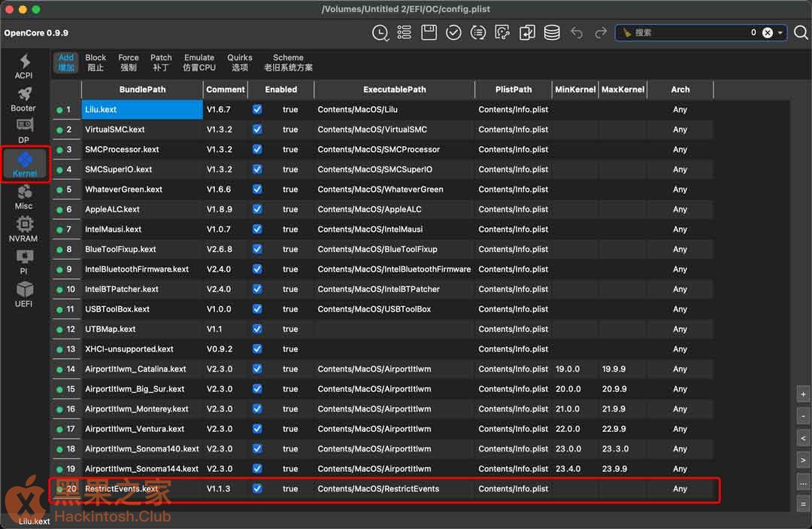Open the Block tab
The height and width of the screenshot is (529, 812).
(95, 62)
